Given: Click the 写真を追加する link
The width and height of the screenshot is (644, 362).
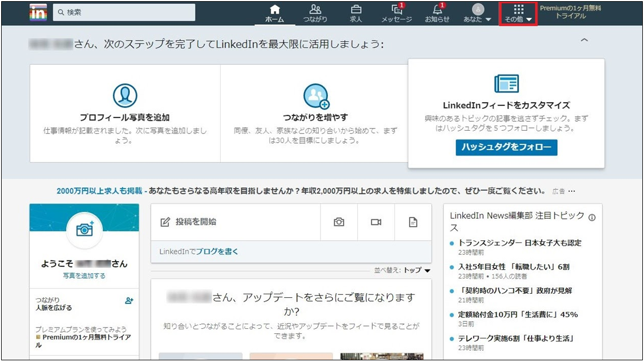Looking at the screenshot, I should tap(84, 276).
